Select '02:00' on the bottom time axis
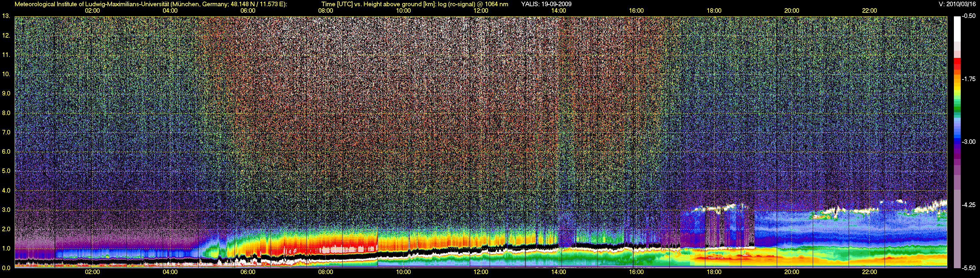Image resolution: width=980 pixels, height=278 pixels. pos(92,272)
